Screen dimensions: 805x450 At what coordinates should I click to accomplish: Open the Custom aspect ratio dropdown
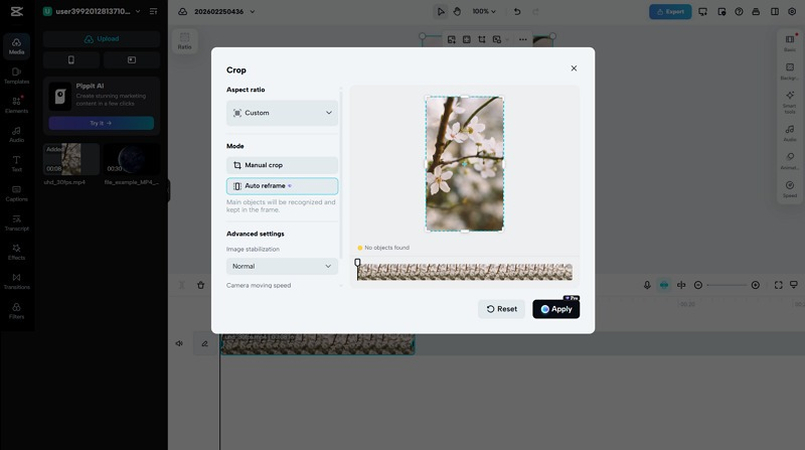[x=282, y=113]
